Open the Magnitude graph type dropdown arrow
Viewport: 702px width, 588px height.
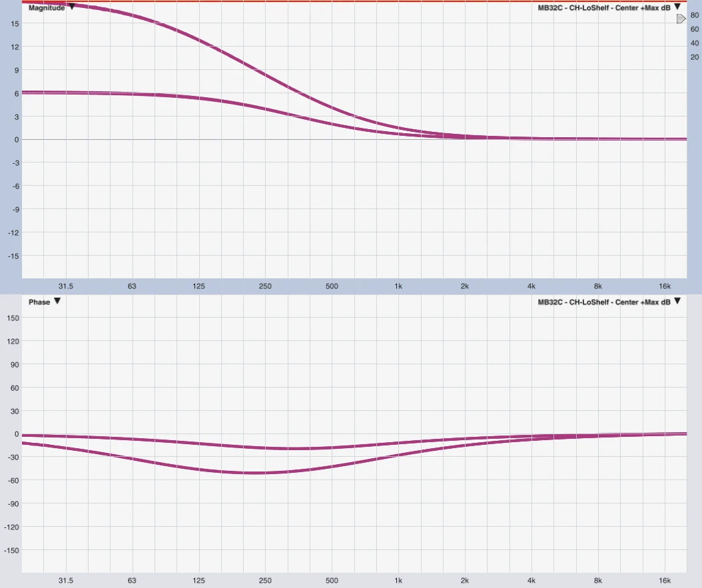[72, 8]
